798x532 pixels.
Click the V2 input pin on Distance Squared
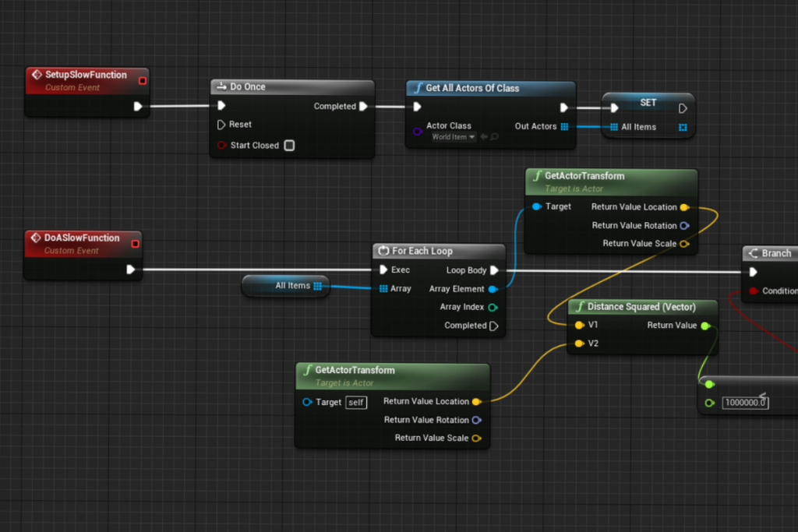[x=579, y=344]
